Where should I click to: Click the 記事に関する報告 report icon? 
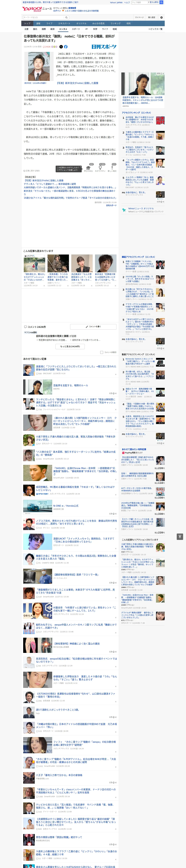[31, 171]
